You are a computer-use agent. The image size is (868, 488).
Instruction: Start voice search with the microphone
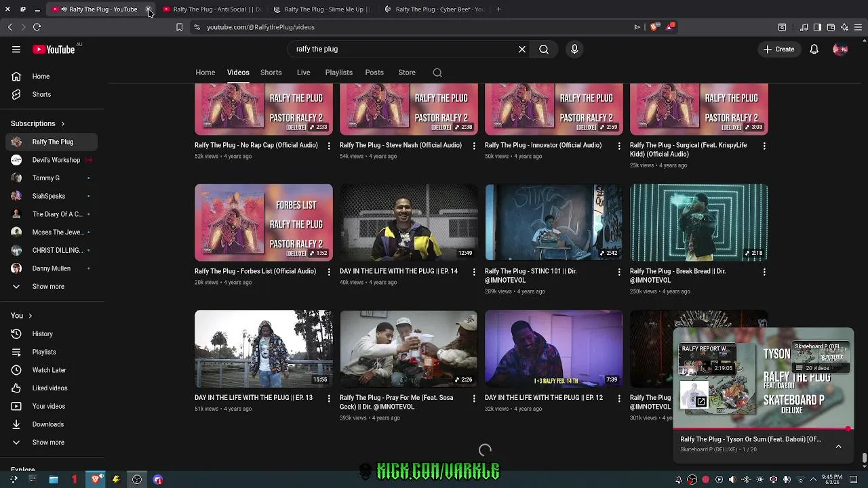click(x=574, y=49)
